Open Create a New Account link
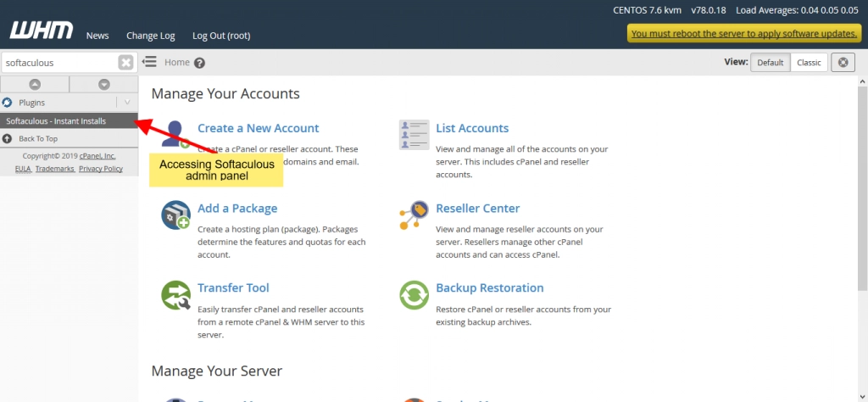Screen dimensions: 868x402 point(258,128)
